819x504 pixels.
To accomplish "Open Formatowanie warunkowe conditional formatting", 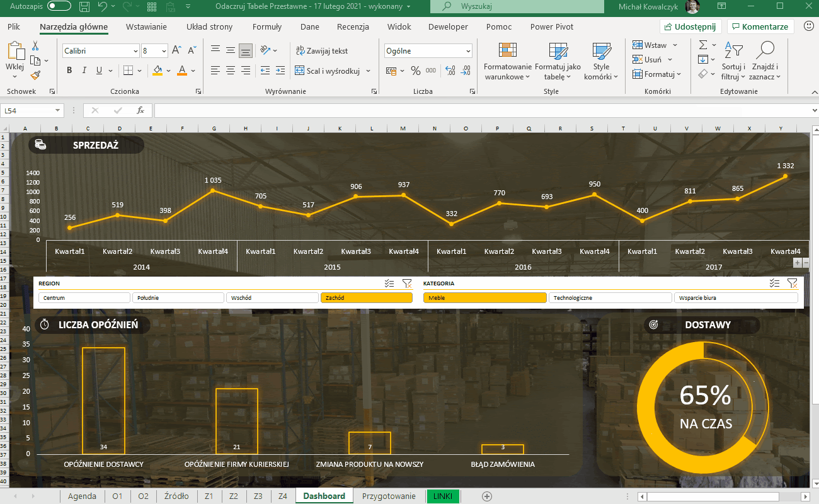I will tap(507, 63).
